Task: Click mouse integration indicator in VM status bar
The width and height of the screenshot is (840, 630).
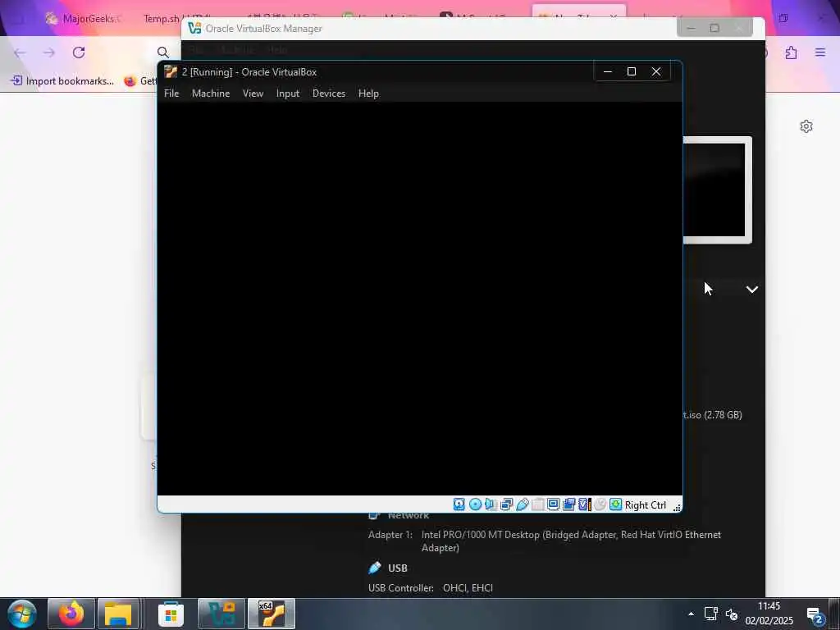Action: [x=600, y=504]
